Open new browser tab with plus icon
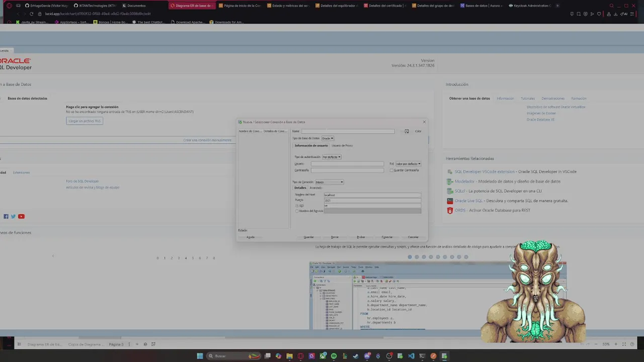The height and width of the screenshot is (362, 644). click(557, 6)
